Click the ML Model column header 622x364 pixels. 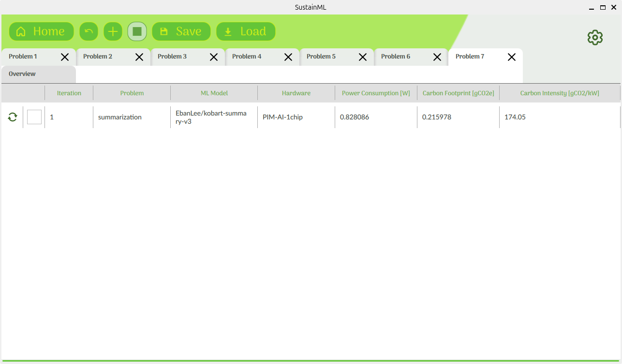[x=214, y=93]
